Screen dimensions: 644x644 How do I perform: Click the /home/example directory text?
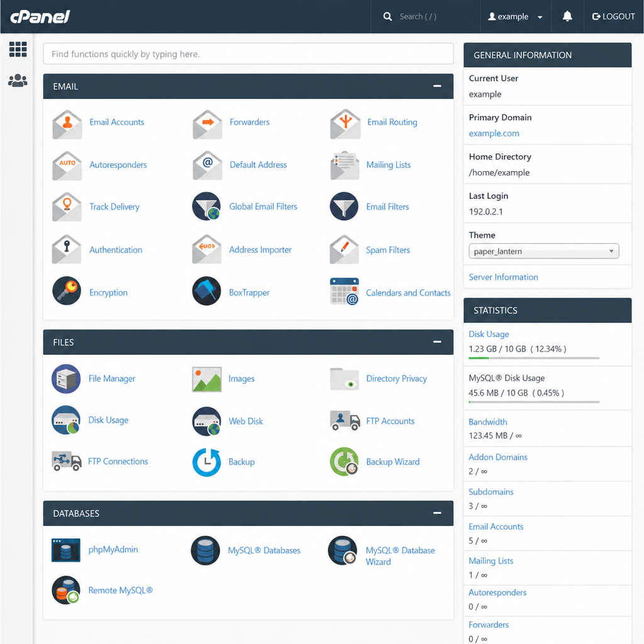pyautogui.click(x=499, y=172)
